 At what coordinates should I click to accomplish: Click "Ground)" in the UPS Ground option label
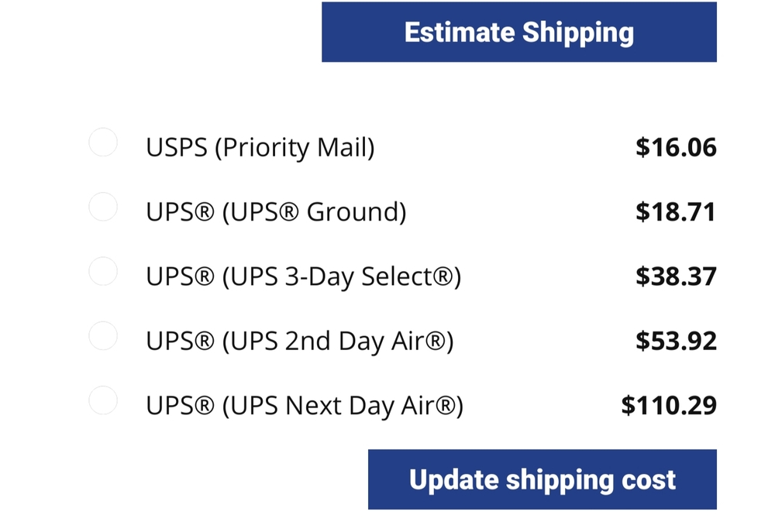tap(356, 211)
